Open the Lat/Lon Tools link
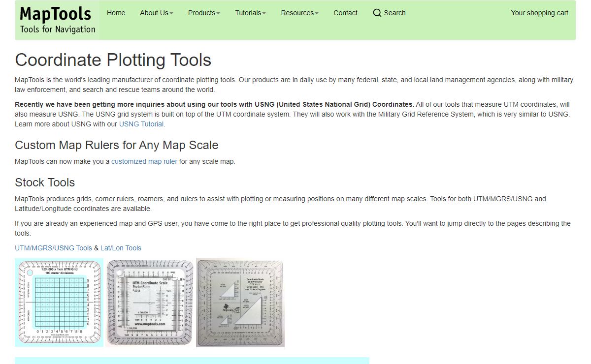The height and width of the screenshot is (364, 591). [121, 248]
